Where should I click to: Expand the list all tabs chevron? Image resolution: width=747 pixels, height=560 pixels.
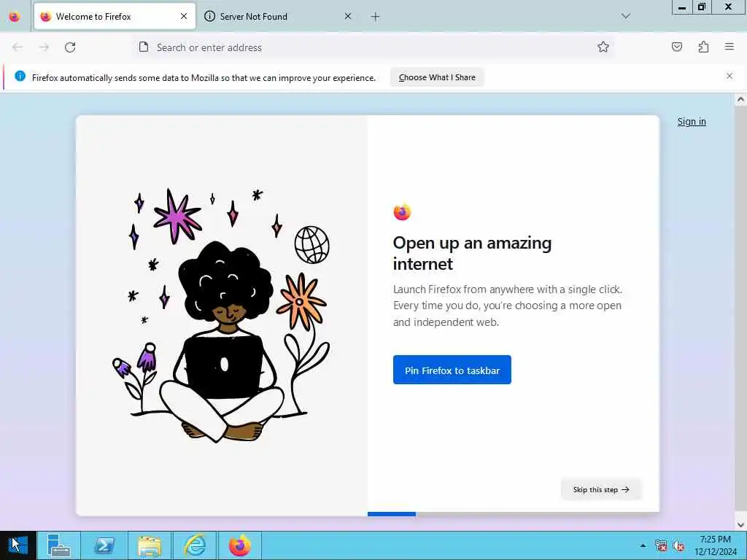tap(626, 16)
